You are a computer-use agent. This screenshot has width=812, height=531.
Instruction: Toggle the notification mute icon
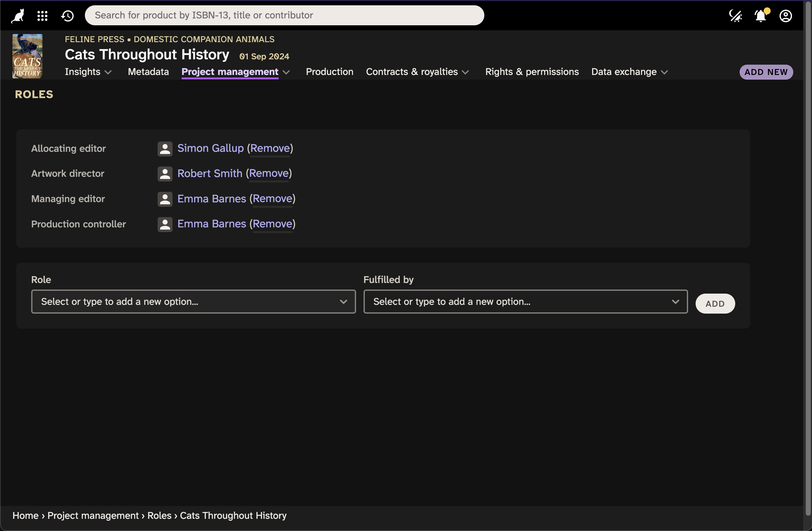point(735,15)
